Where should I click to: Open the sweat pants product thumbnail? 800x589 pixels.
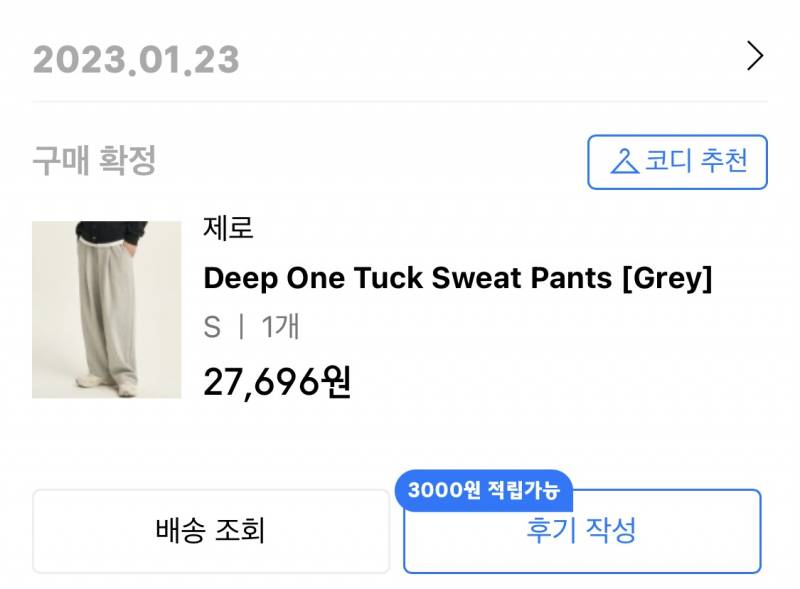coord(107,309)
